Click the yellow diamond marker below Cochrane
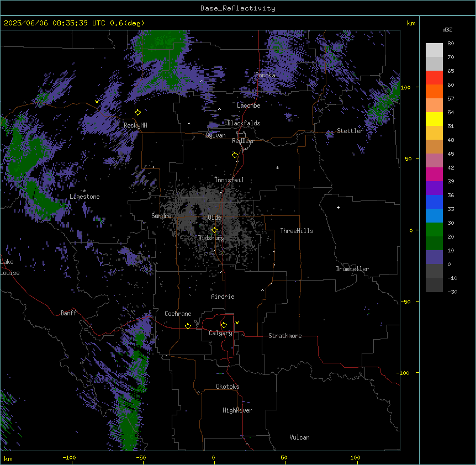476x465 pixels. (x=188, y=326)
